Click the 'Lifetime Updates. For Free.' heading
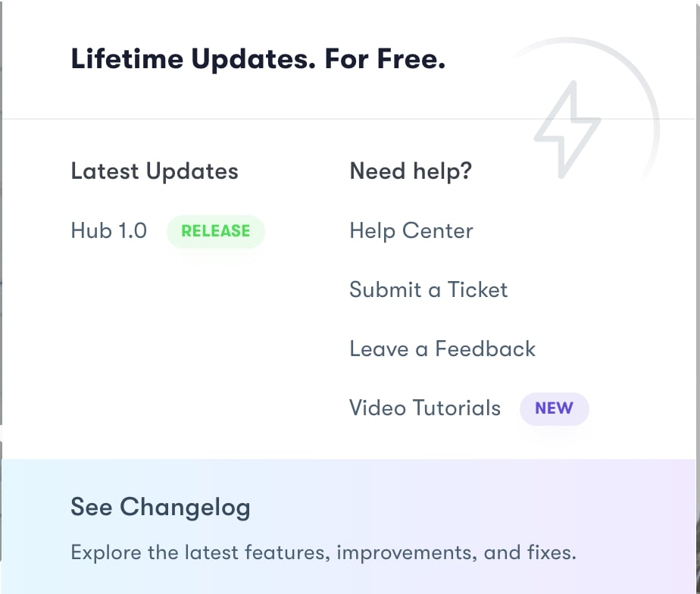 (258, 59)
